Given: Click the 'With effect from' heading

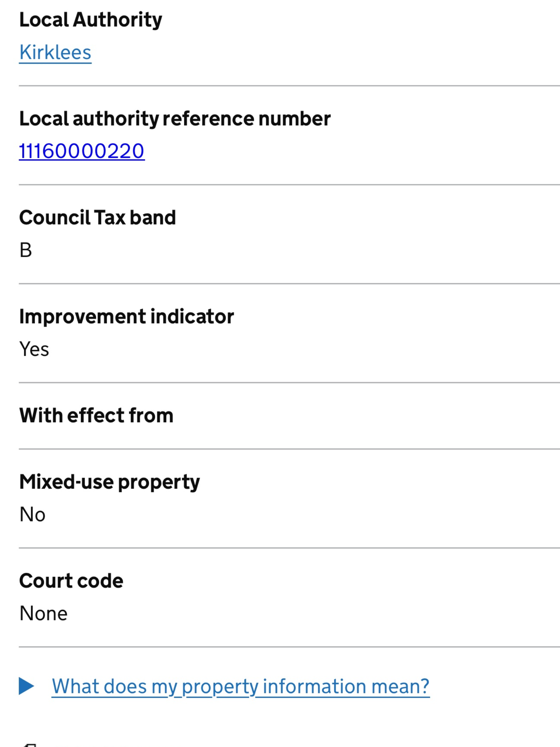Looking at the screenshot, I should 96,415.
